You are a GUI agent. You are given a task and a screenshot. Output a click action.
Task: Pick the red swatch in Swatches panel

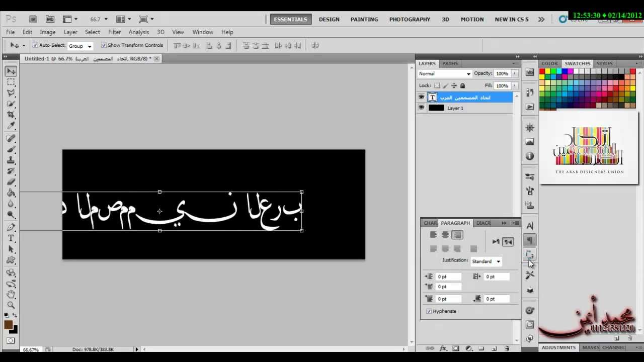(x=542, y=71)
